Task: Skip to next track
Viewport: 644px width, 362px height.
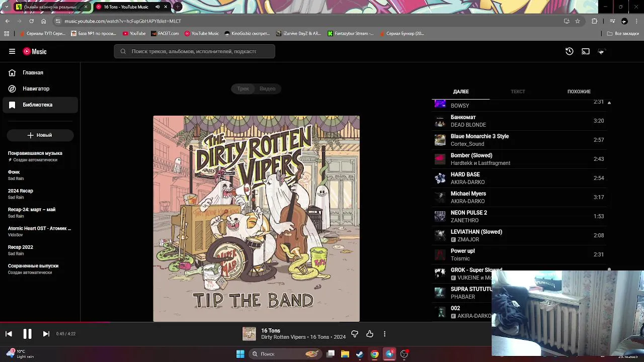Action: pyautogui.click(x=46, y=334)
